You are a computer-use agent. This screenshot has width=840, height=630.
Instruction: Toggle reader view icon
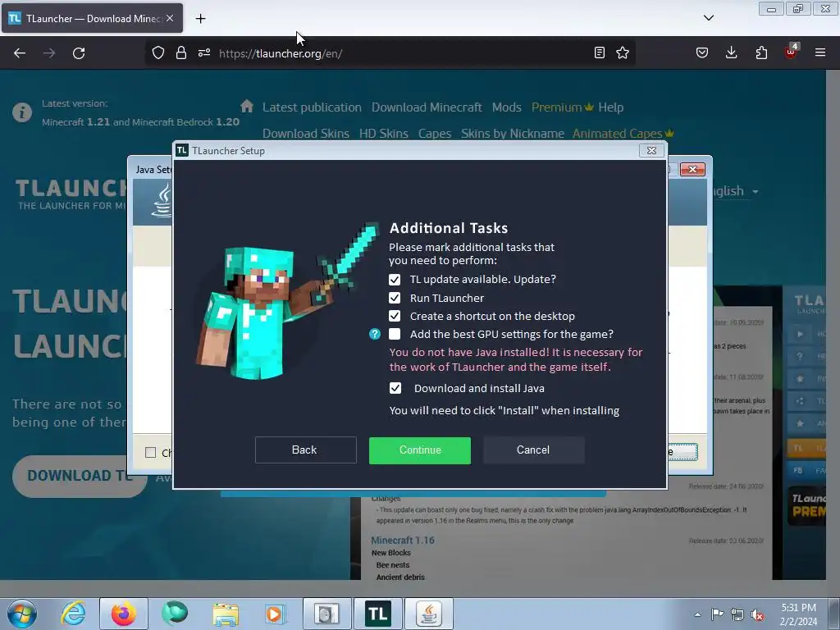[600, 52]
